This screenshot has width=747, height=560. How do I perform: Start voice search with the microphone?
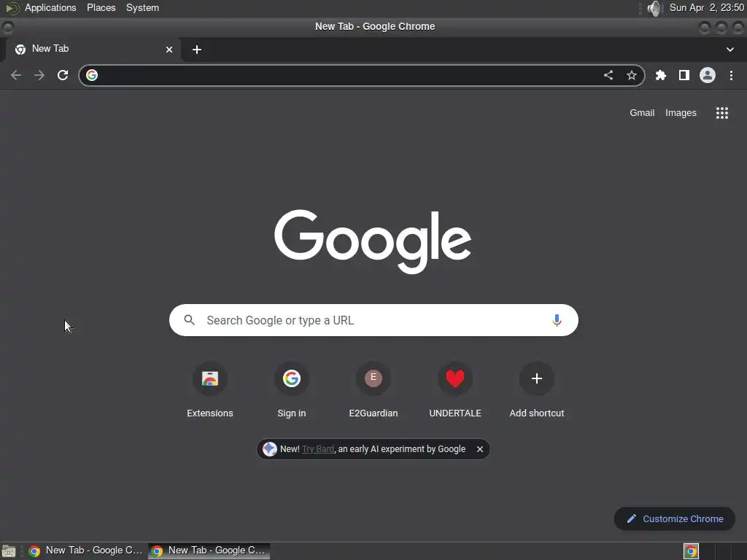[x=557, y=320]
